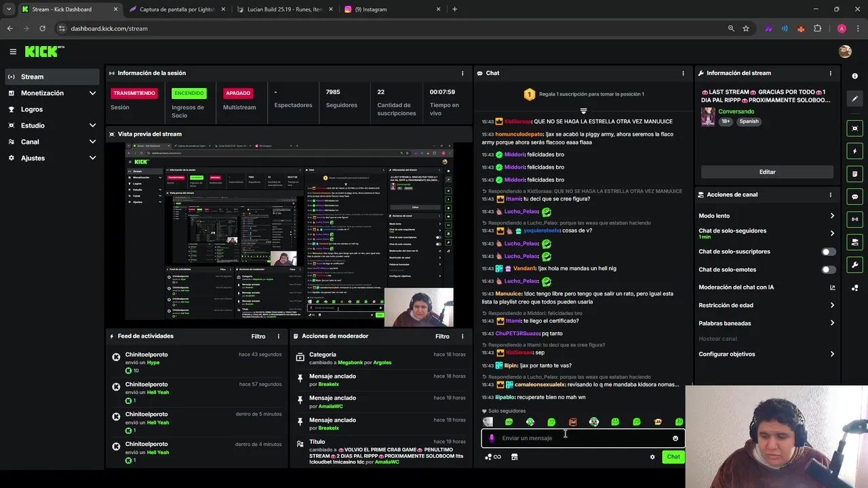Expand Ajustes sidebar section
This screenshot has height=488, width=868.
[53, 158]
